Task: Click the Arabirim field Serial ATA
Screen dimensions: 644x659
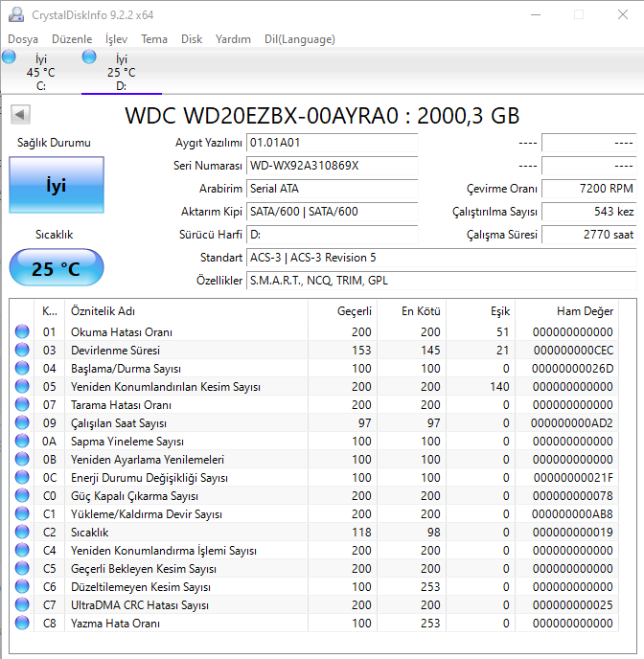Action: [333, 189]
